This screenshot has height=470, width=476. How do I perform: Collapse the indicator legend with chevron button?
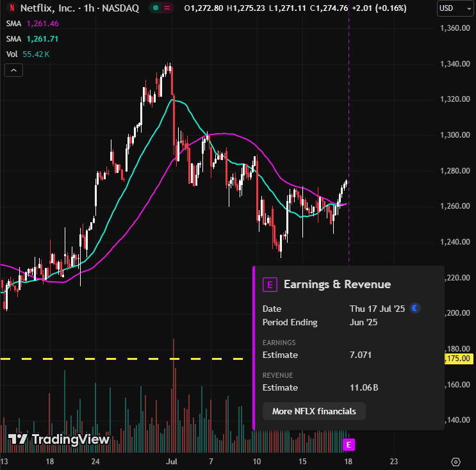(x=13, y=70)
